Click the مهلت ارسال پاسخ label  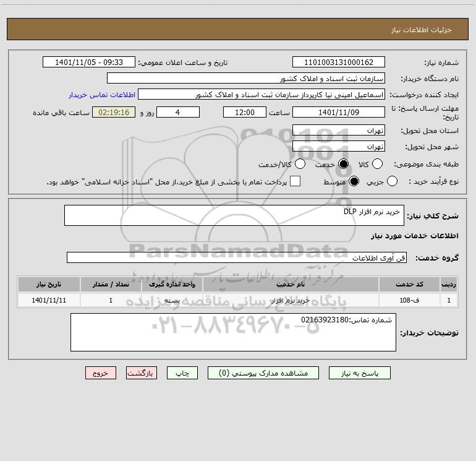(425, 113)
